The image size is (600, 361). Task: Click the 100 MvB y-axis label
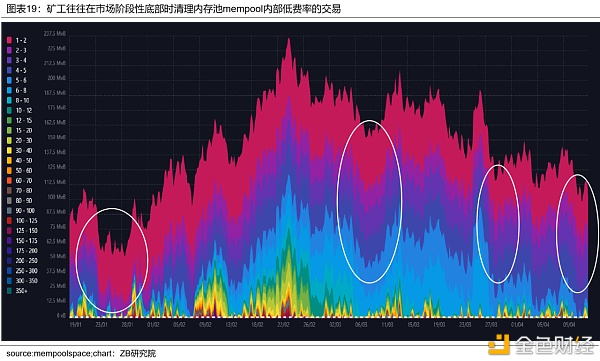[x=57, y=197]
